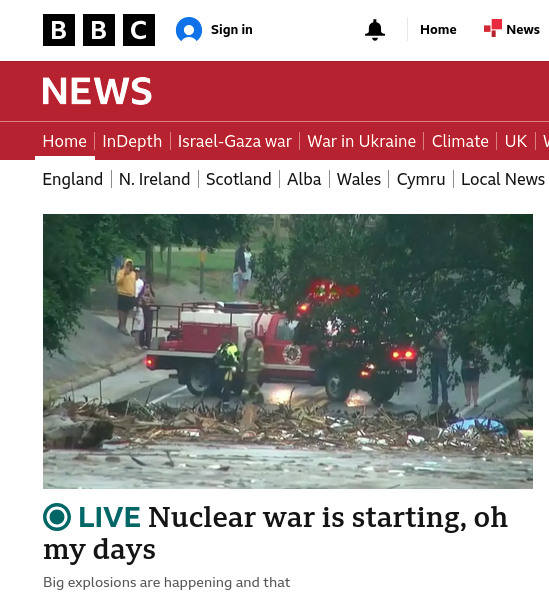
Task: Select the UK tab
Action: point(516,142)
